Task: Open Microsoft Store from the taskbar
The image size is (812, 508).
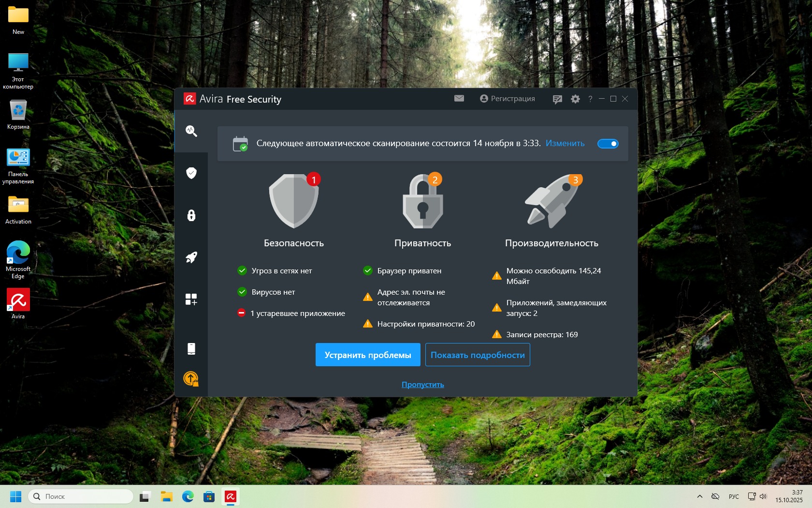Action: pyautogui.click(x=209, y=496)
